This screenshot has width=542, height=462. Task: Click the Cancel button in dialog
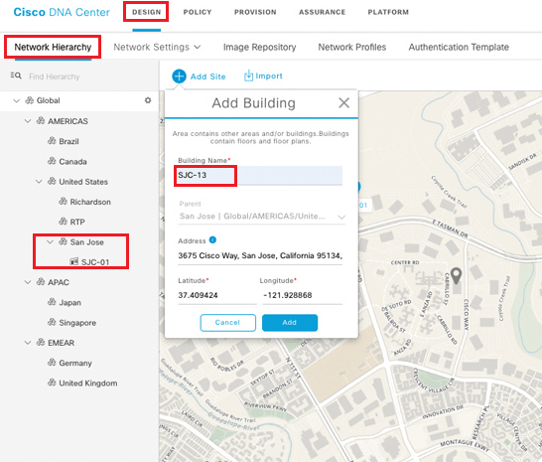coord(228,322)
